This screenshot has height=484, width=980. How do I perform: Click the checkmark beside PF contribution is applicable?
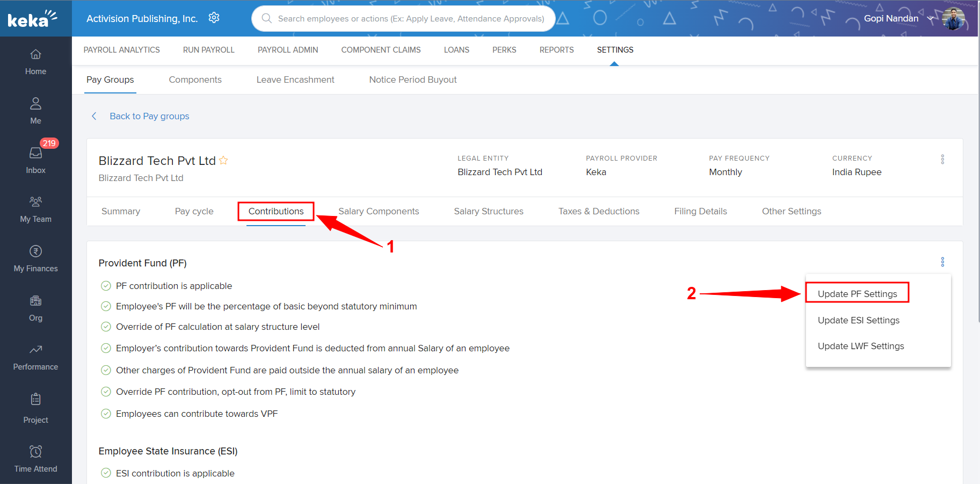tap(106, 286)
